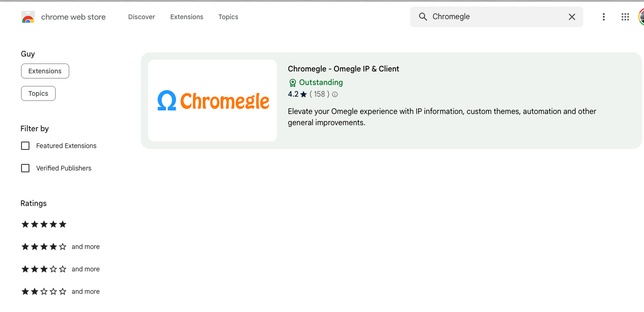The height and width of the screenshot is (312, 644).
Task: Open the Discover page
Action: click(141, 17)
